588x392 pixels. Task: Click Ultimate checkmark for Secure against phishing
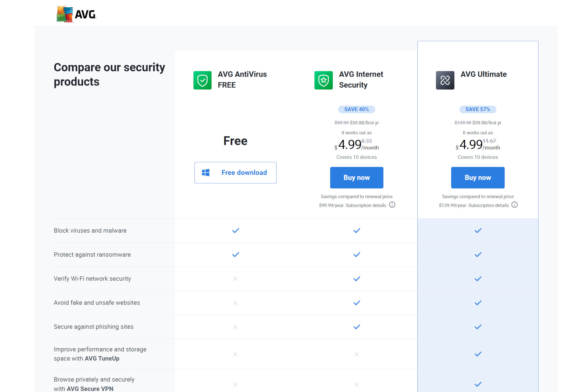(478, 327)
